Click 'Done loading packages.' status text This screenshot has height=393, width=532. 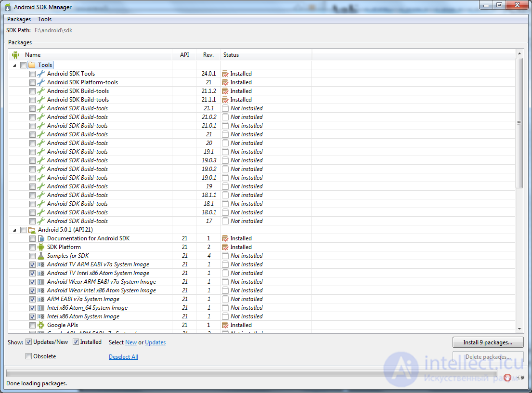(37, 383)
